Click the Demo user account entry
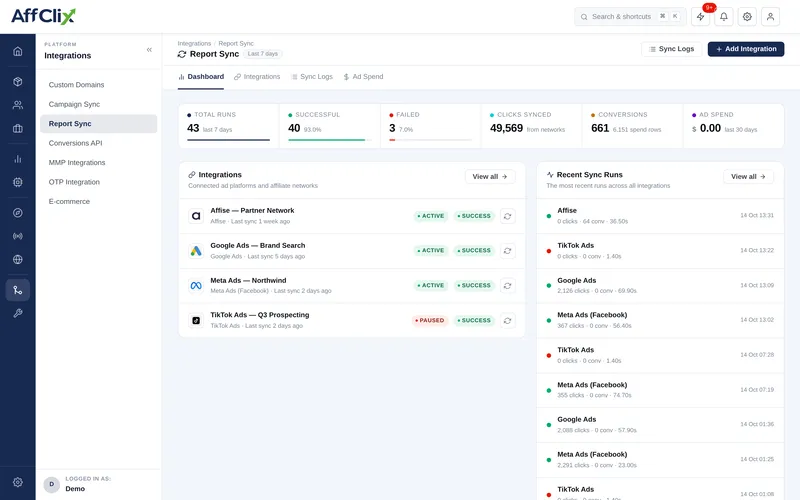 tap(98, 484)
